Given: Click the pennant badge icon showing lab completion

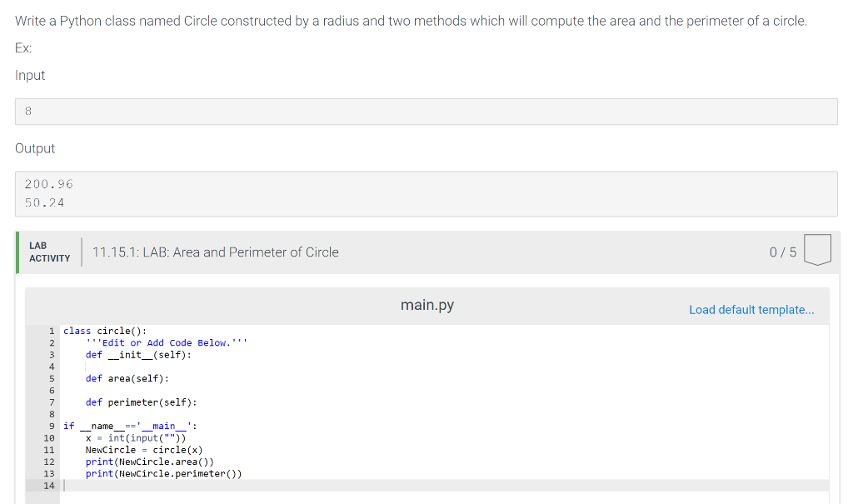Looking at the screenshot, I should (817, 250).
